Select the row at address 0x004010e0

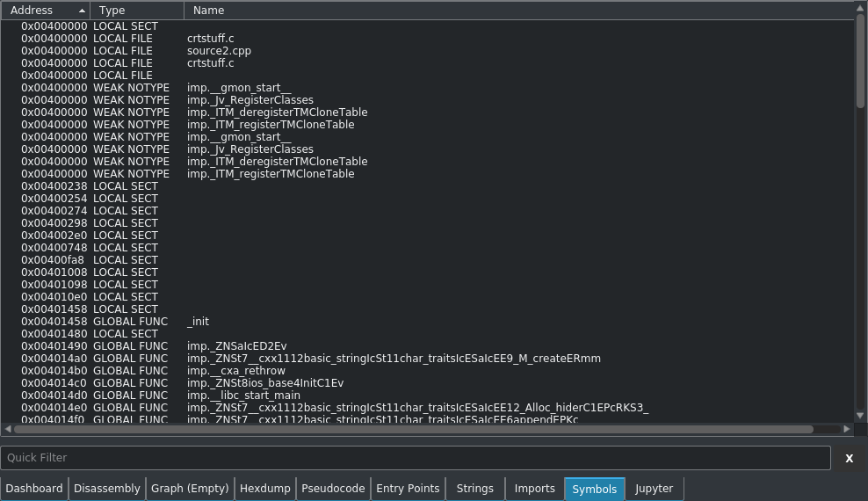427,297
